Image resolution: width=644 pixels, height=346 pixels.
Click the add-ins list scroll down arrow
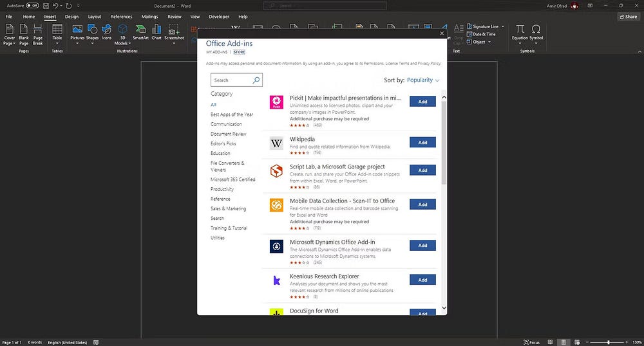click(444, 308)
